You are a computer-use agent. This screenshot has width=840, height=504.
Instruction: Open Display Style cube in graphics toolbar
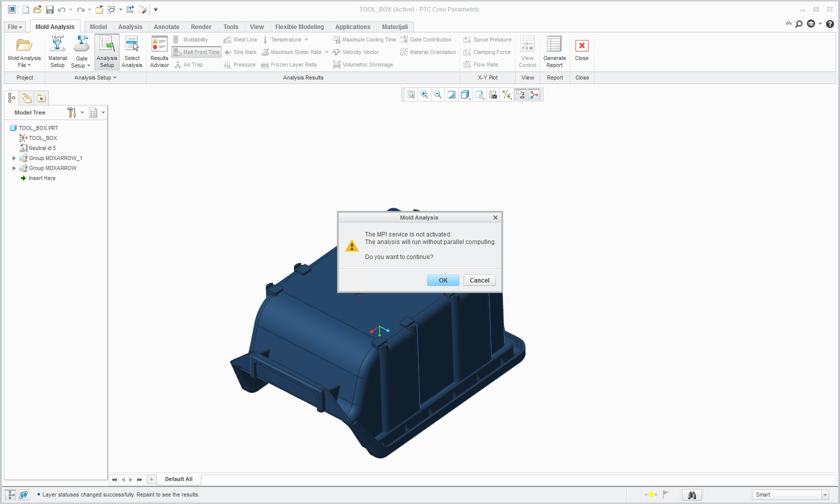(465, 94)
